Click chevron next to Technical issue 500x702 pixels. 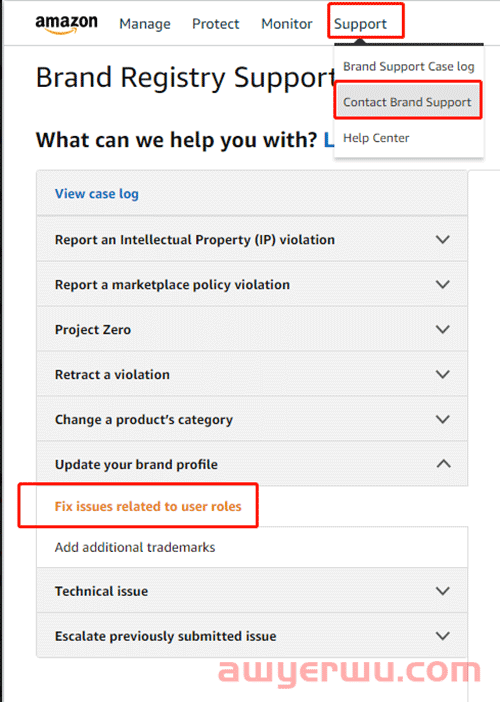point(443,591)
